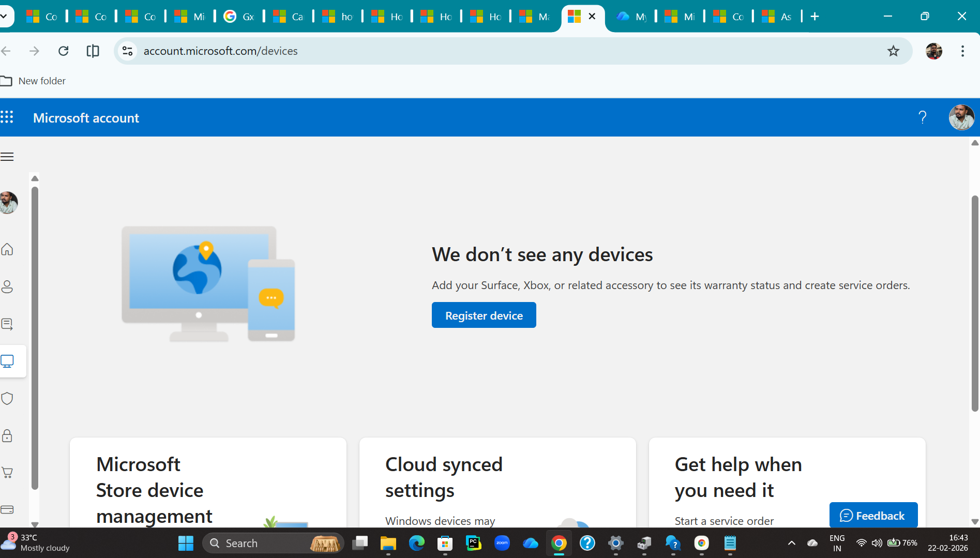The height and width of the screenshot is (558, 980).
Task: Open the Payment options card icon
Action: point(7,509)
